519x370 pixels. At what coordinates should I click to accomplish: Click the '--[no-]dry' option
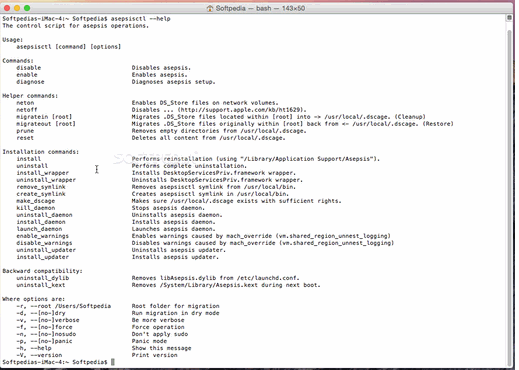point(48,313)
